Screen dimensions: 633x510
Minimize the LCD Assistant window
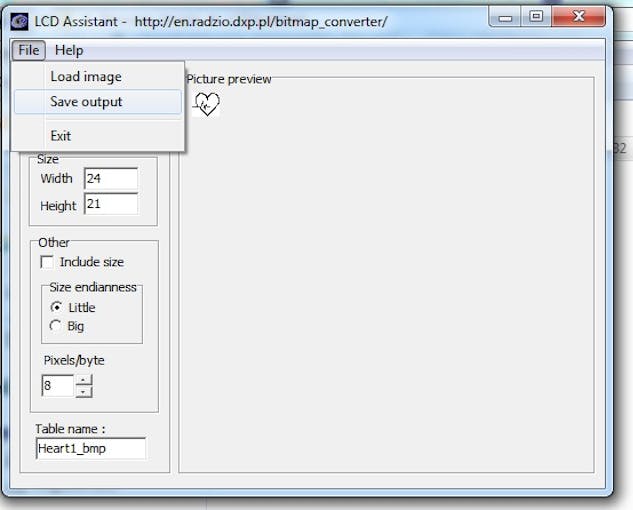click(x=505, y=17)
